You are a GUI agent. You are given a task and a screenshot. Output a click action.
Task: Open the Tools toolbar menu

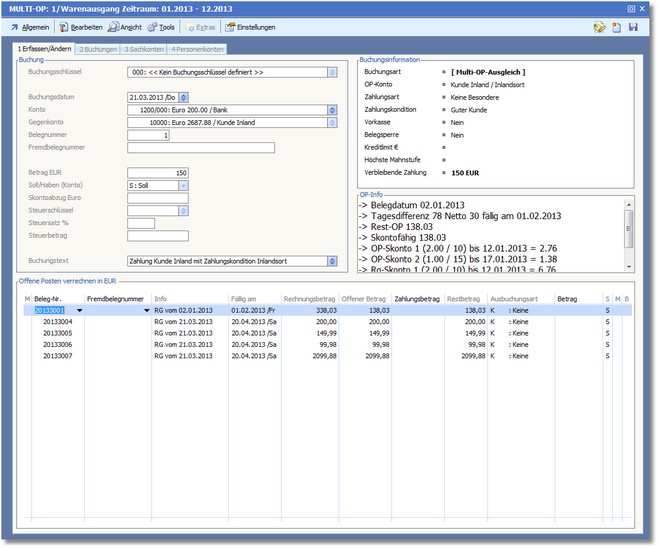[160, 27]
